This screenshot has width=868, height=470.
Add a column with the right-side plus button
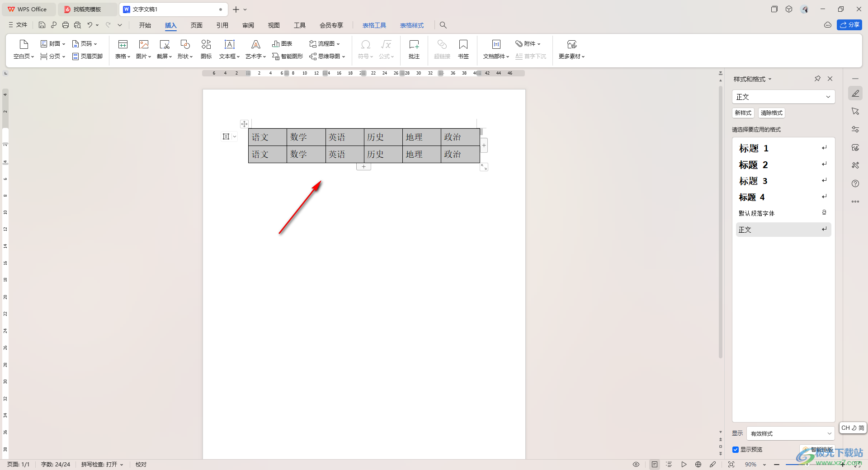point(484,146)
